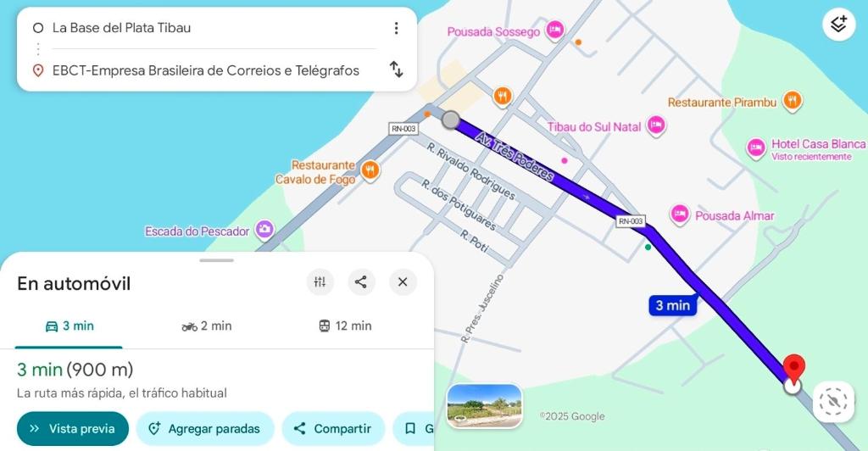
Task: Tap the Hotel Casa Blanca lodging marker
Action: pyautogui.click(x=755, y=148)
